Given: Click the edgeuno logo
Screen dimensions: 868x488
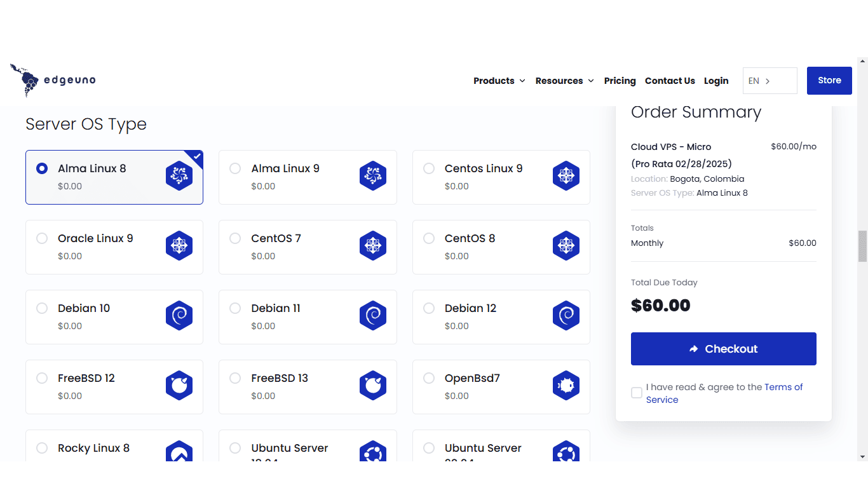Looking at the screenshot, I should point(53,80).
